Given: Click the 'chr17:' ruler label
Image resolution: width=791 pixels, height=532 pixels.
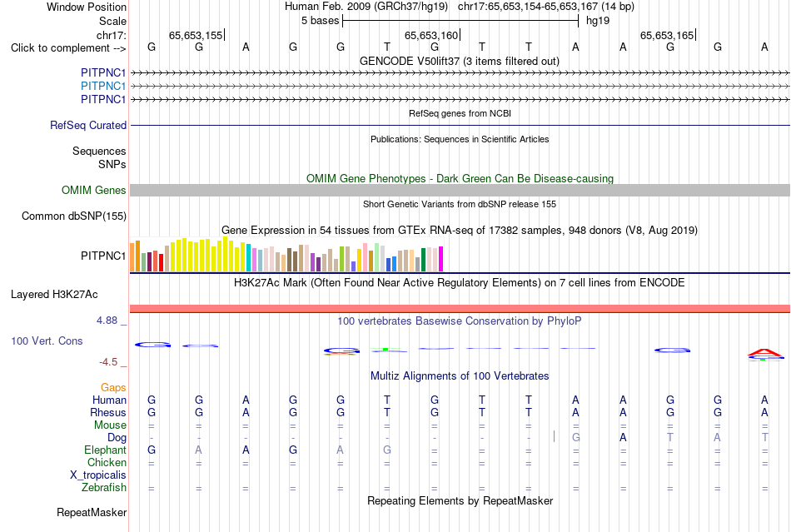Looking at the screenshot, I should point(112,35).
